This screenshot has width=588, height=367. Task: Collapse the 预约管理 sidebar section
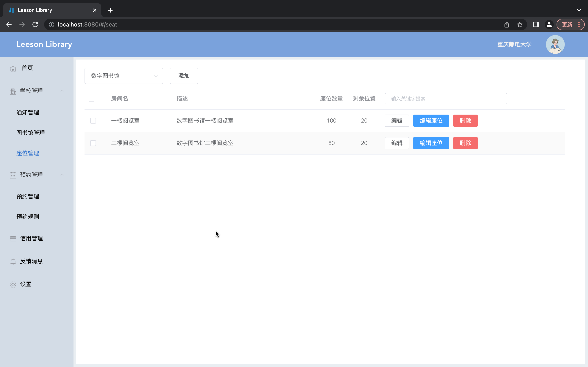tap(62, 175)
